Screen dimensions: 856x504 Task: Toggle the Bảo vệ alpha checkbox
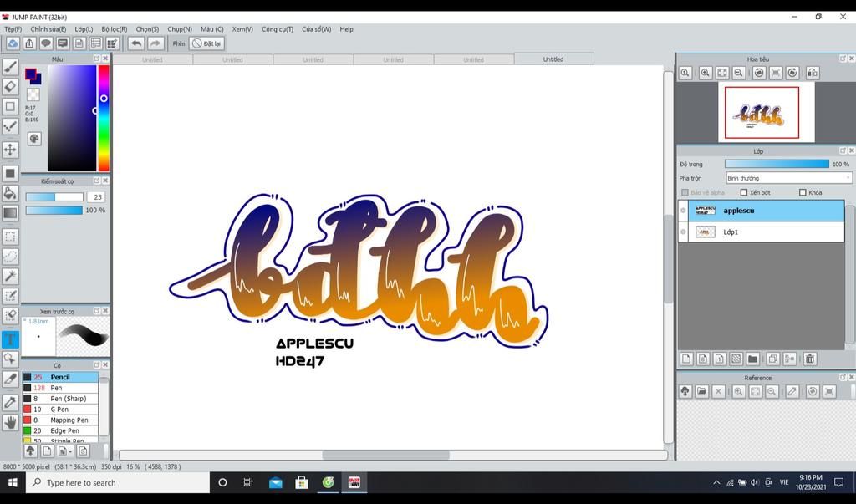point(685,192)
